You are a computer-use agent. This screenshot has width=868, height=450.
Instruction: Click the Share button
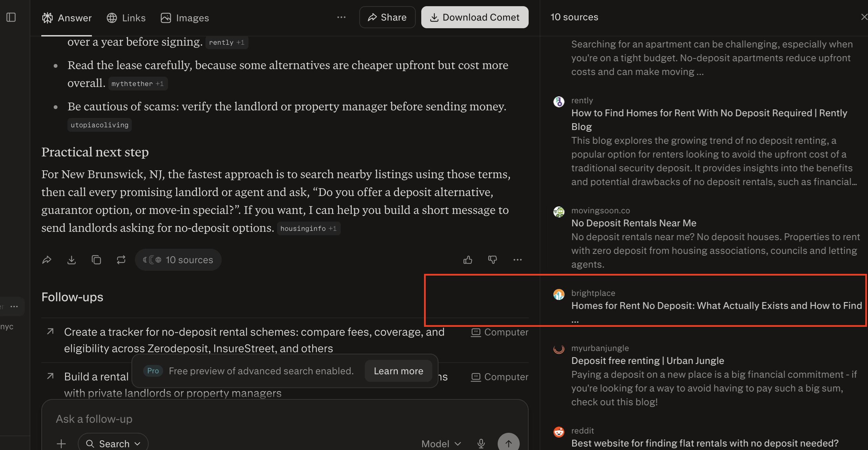click(x=387, y=17)
